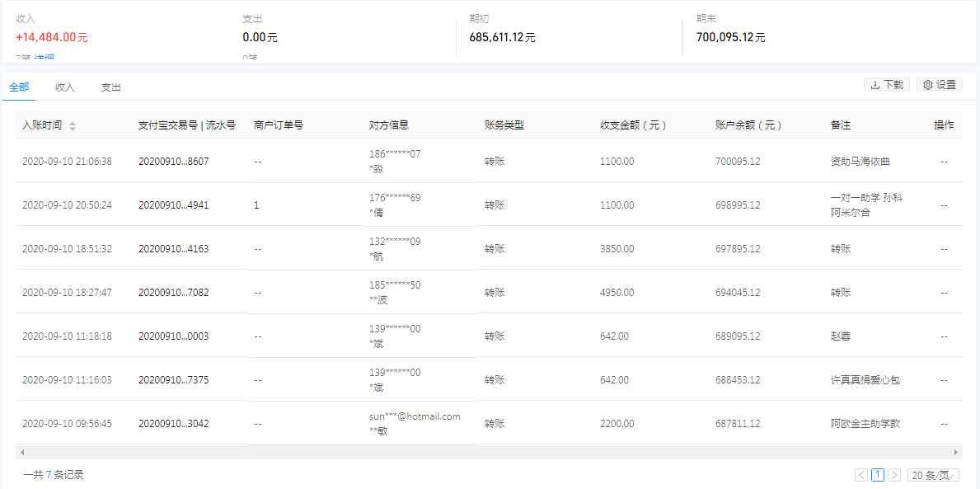Click the 下载 download button
Screen dimensions: 980x489
point(887,84)
